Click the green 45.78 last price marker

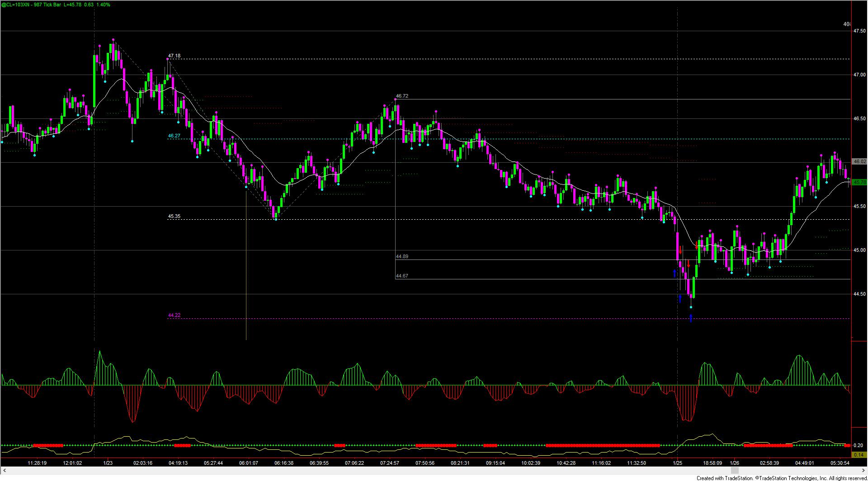click(x=859, y=182)
